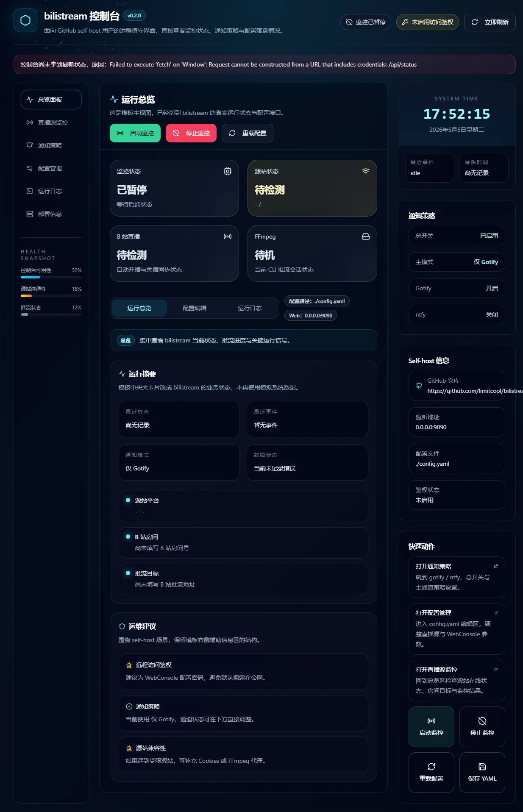Screen dimensions: 523x812
Task: Click the 控制台可用性 progress bar
Action: tap(51, 277)
